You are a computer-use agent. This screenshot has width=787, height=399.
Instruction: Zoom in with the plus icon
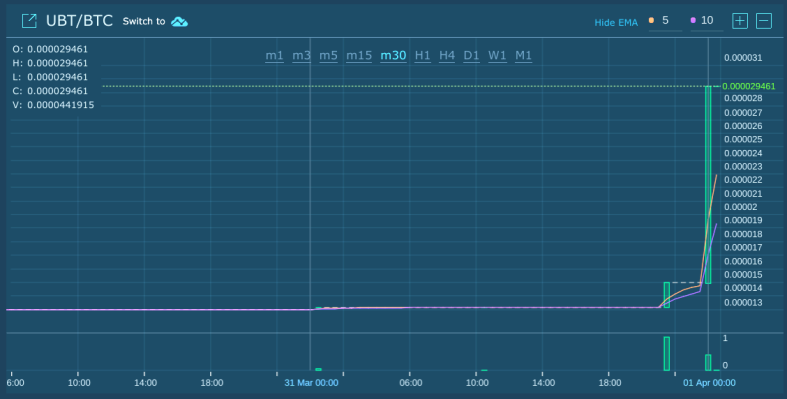pos(740,21)
